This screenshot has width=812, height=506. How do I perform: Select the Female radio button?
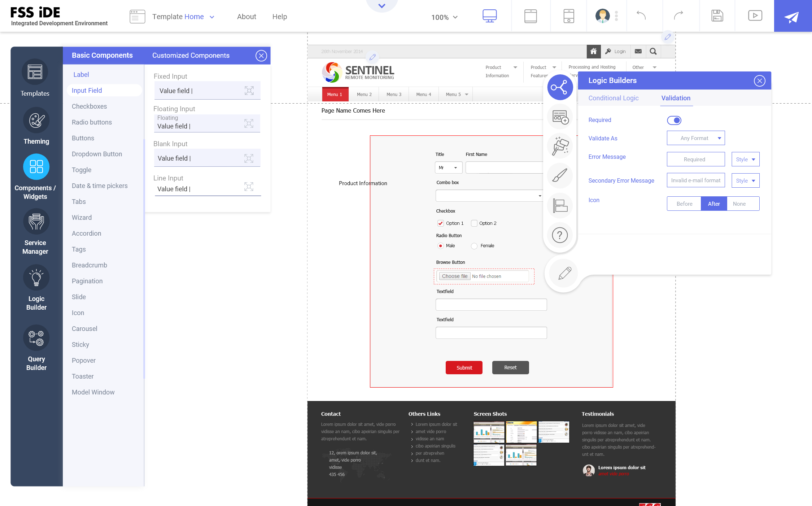474,246
